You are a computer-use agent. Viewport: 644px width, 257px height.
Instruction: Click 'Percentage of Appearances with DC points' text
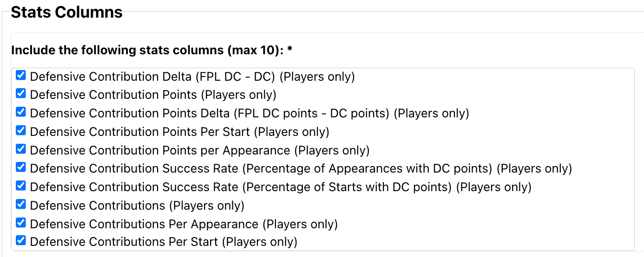pyautogui.click(x=367, y=168)
